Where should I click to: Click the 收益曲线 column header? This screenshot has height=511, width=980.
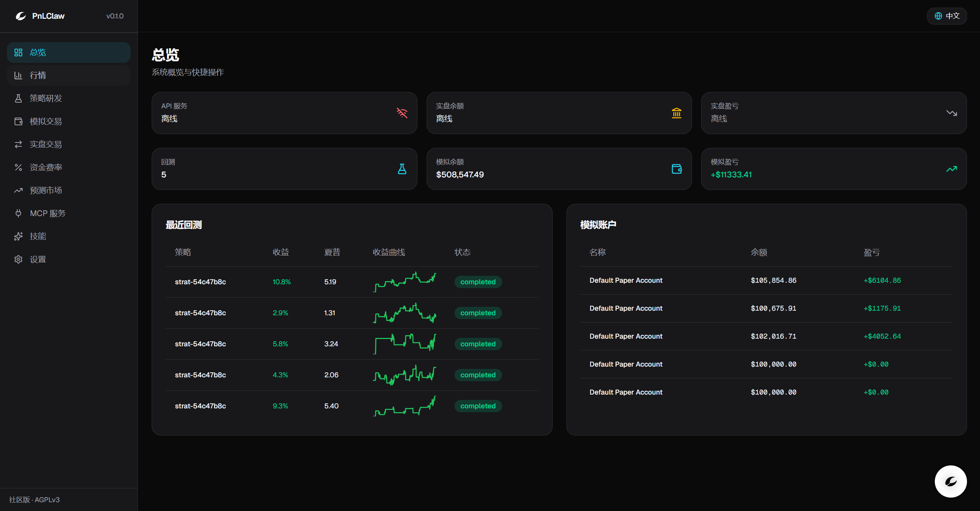(x=389, y=252)
